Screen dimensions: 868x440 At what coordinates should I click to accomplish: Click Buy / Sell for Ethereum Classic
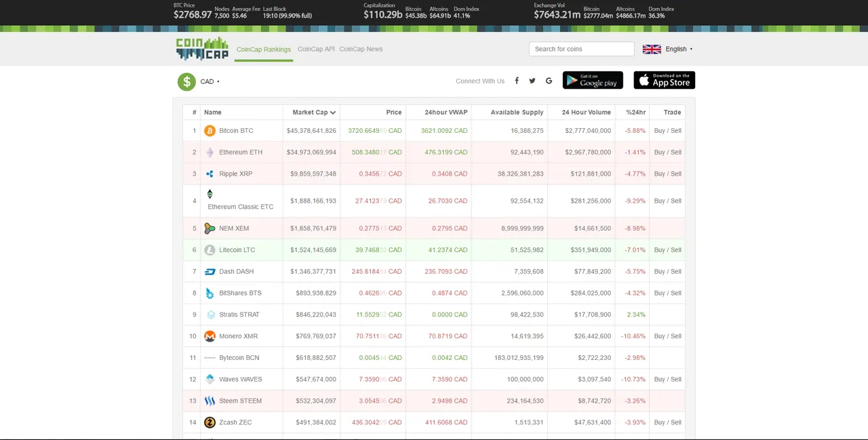click(668, 201)
